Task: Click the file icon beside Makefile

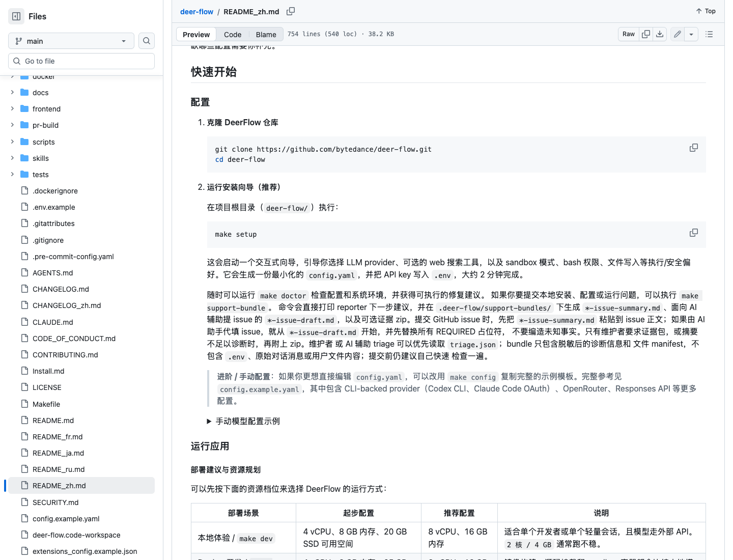Action: 24,404
